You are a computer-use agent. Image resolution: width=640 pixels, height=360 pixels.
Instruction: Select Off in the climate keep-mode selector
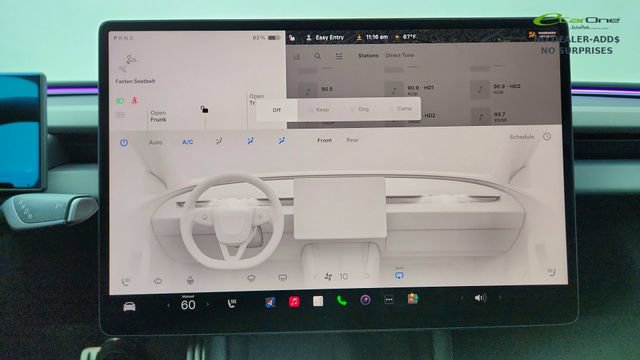(x=277, y=110)
